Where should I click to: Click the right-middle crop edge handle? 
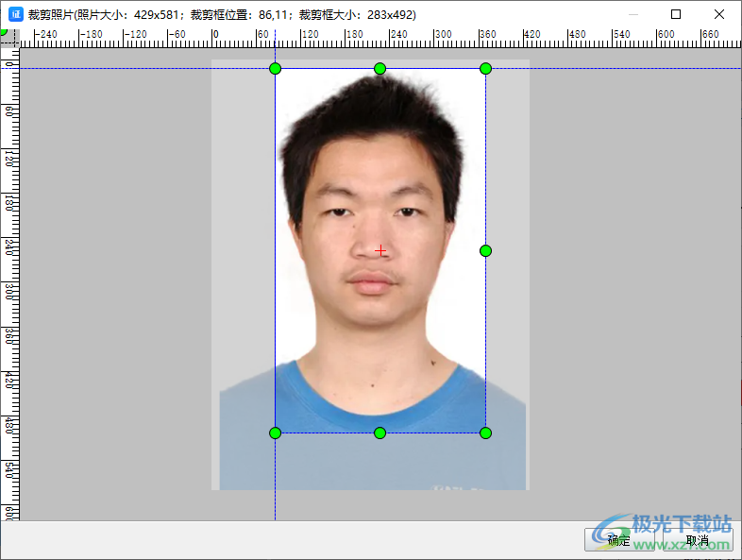pyautogui.click(x=485, y=250)
